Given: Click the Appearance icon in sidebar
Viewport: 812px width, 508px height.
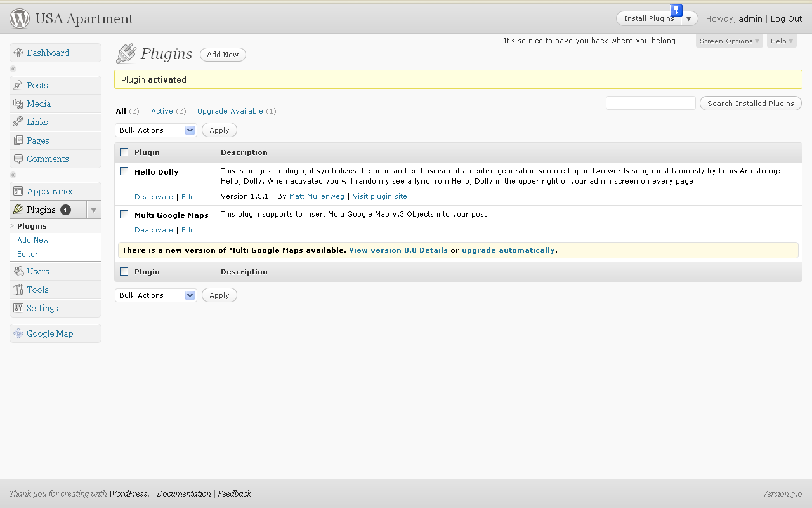Looking at the screenshot, I should (x=18, y=191).
